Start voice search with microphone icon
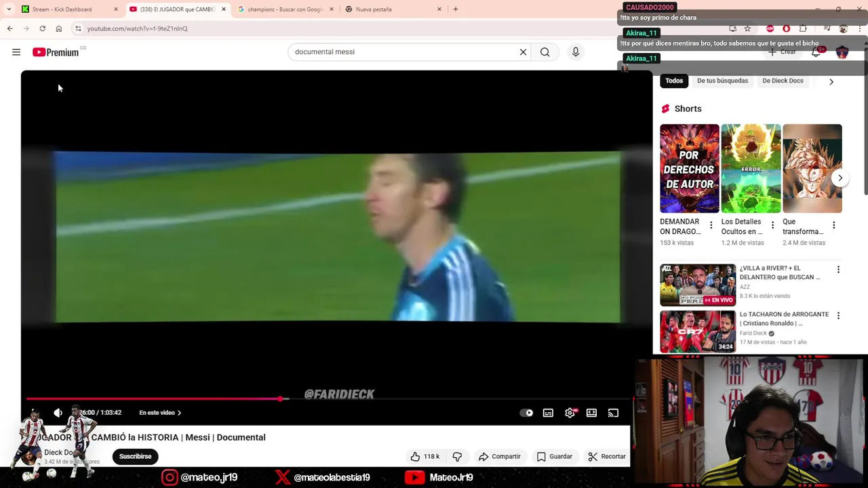Viewport: 868px width, 488px height. 576,52
